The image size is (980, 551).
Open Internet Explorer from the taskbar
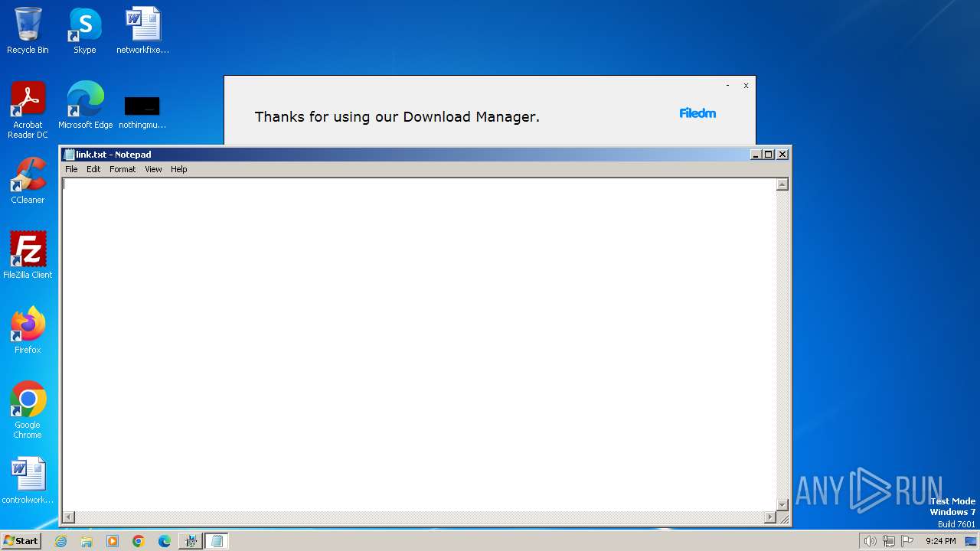click(60, 541)
